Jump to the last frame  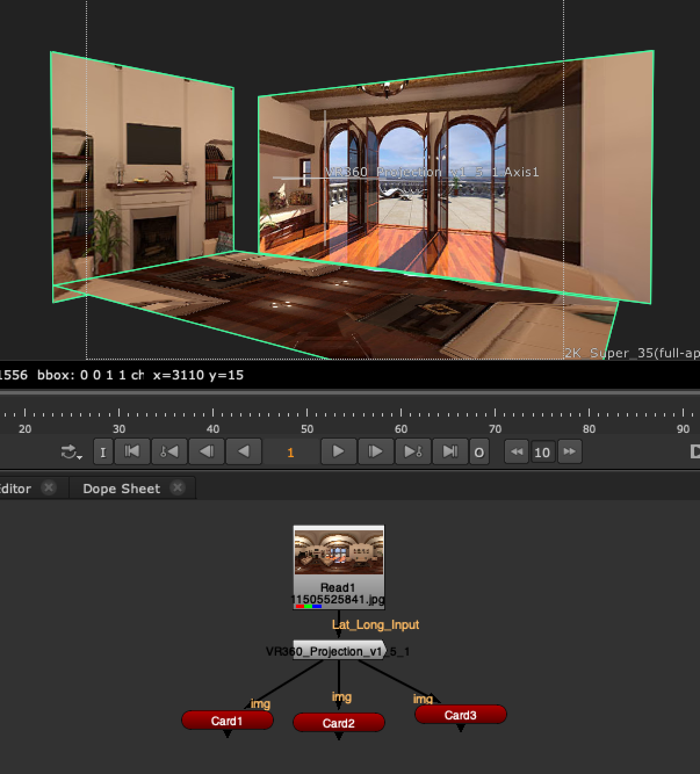[x=450, y=451]
